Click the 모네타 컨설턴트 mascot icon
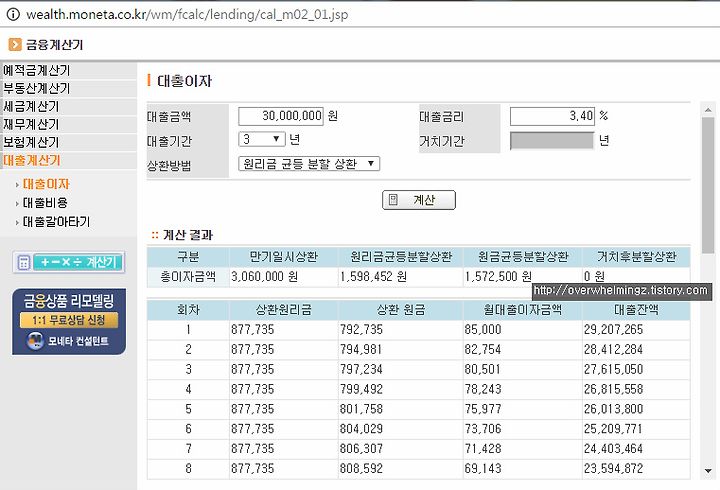The width and height of the screenshot is (720, 490). click(35, 341)
